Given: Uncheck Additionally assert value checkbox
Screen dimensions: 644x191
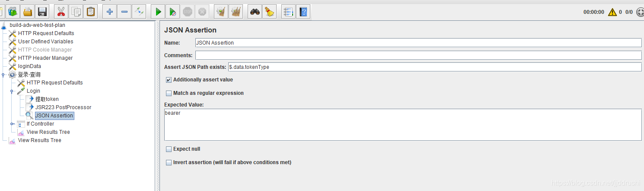Looking at the screenshot, I should [169, 80].
